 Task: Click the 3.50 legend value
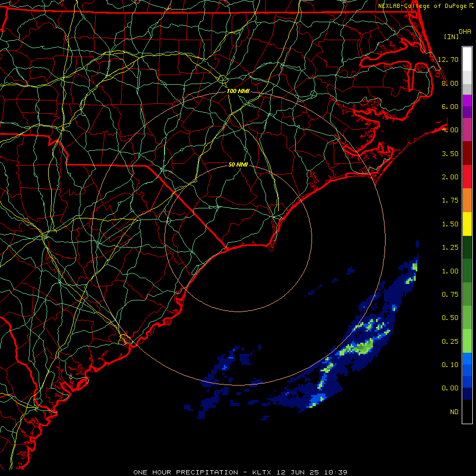[450, 153]
